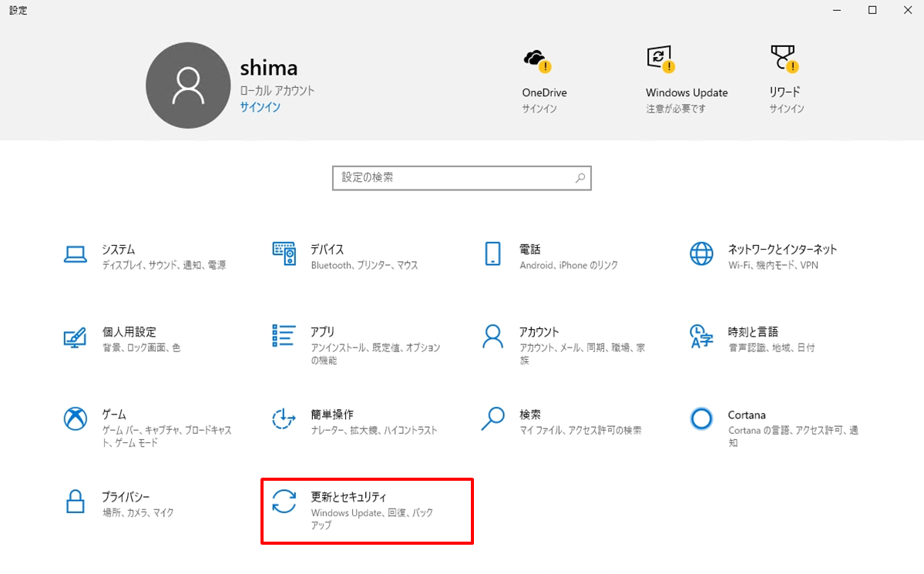Click the Windows Update label in header
The image size is (924, 574).
click(687, 92)
